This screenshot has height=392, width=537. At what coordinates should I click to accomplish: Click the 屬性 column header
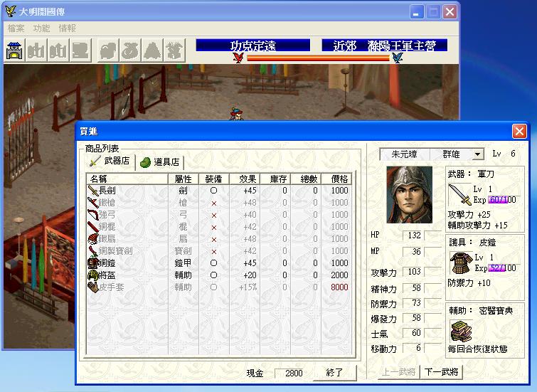[x=184, y=179]
